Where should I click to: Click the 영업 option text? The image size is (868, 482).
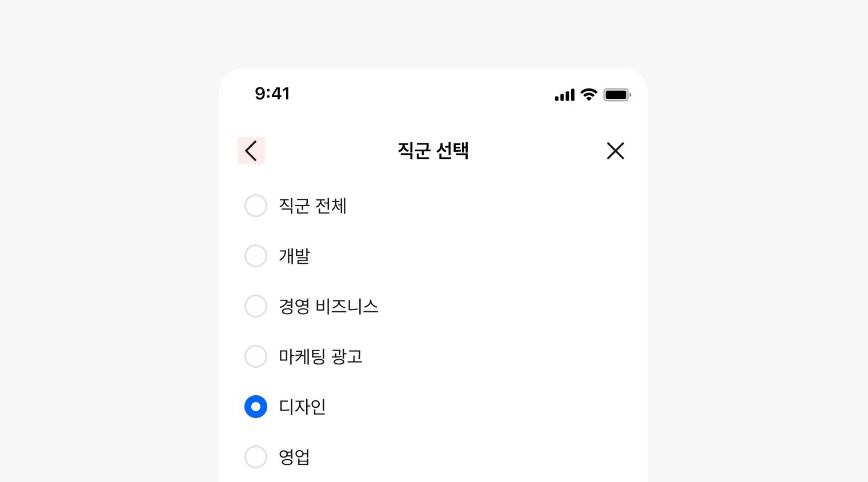pyautogui.click(x=294, y=457)
